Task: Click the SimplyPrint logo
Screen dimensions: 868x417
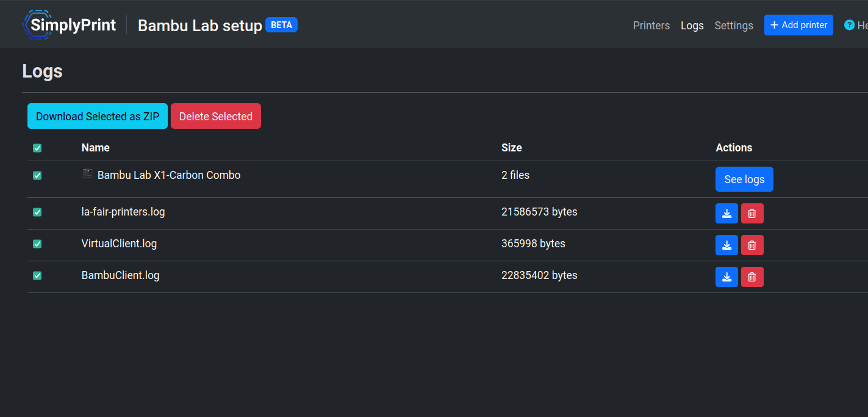Action: click(x=69, y=25)
